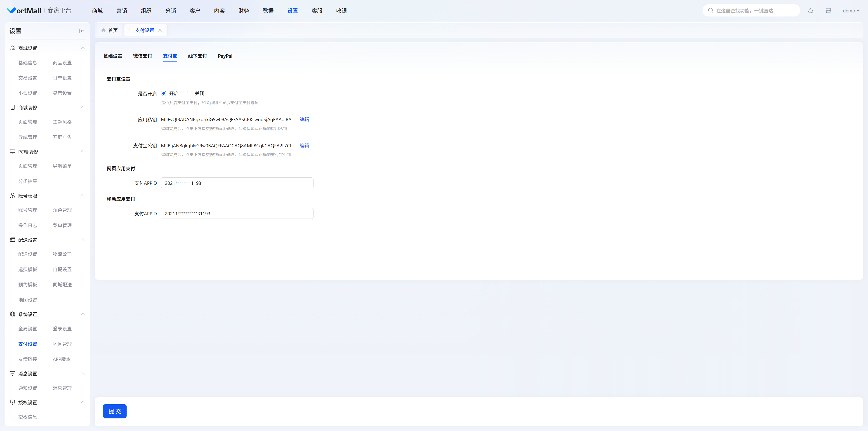Open the store icon in header
The height and width of the screenshot is (431, 868).
coord(828,11)
